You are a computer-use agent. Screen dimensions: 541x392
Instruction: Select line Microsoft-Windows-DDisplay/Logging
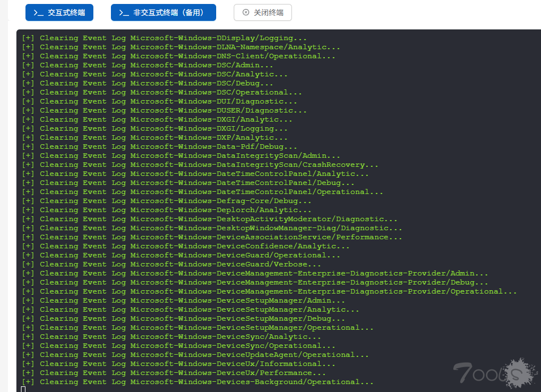click(164, 38)
